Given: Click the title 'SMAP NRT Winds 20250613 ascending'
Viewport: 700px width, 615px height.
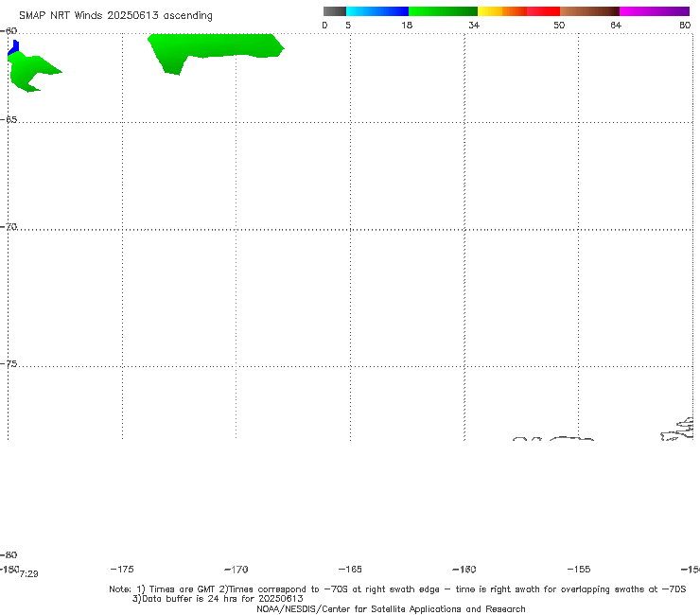Looking at the screenshot, I should [115, 15].
